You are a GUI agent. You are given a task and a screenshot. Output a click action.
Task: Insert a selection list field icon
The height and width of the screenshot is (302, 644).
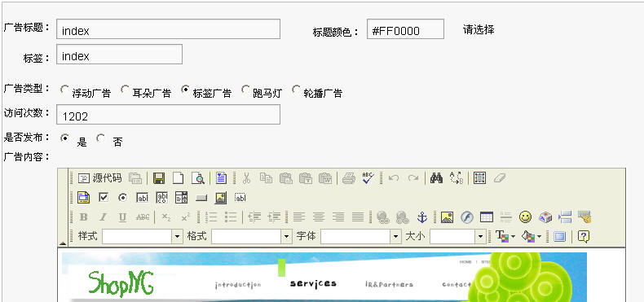pos(181,198)
